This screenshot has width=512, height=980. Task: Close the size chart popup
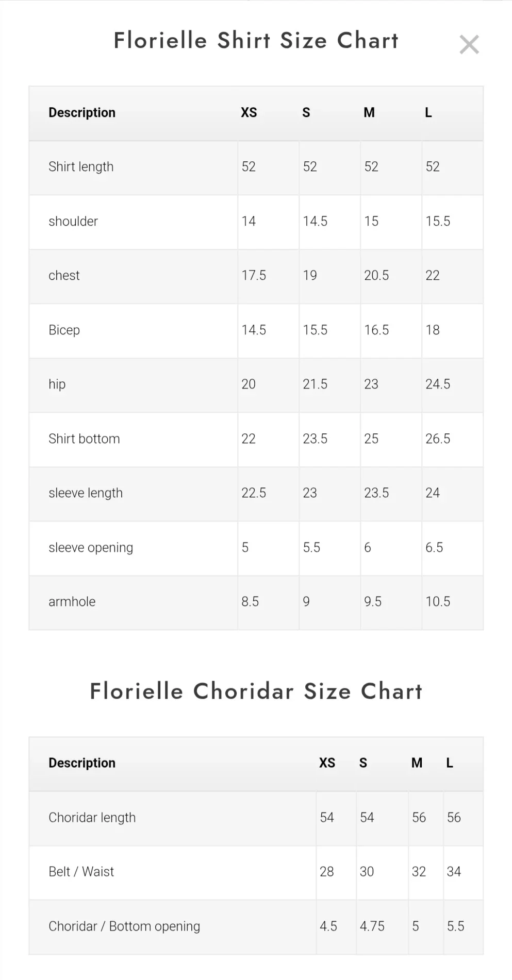(469, 45)
